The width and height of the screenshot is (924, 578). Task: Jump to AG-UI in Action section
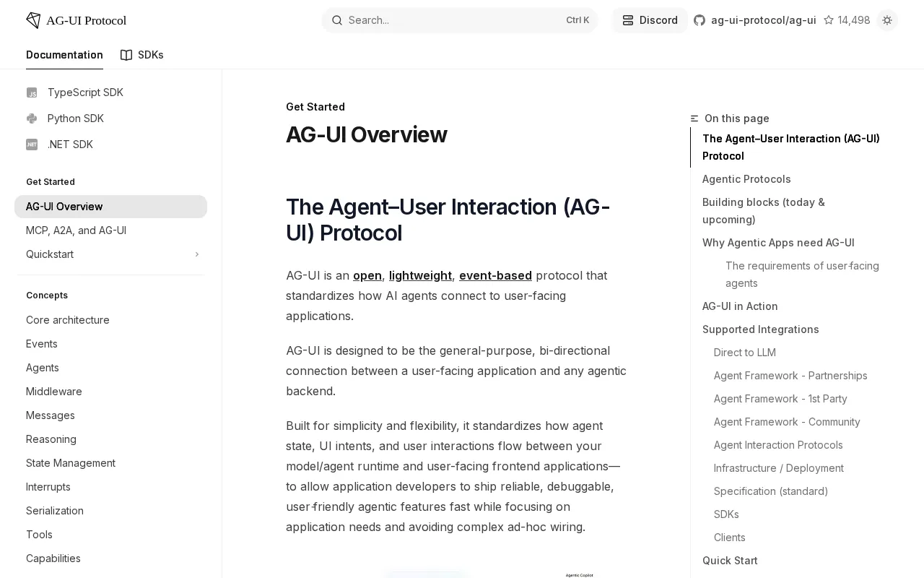[740, 306]
